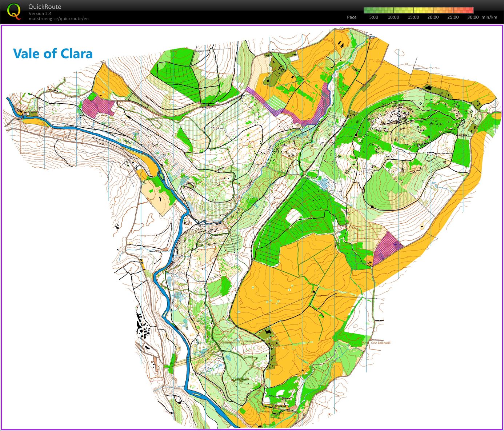The image size is (504, 431).
Task: Click the QuickRoute Q logo icon
Action: [x=14, y=11]
